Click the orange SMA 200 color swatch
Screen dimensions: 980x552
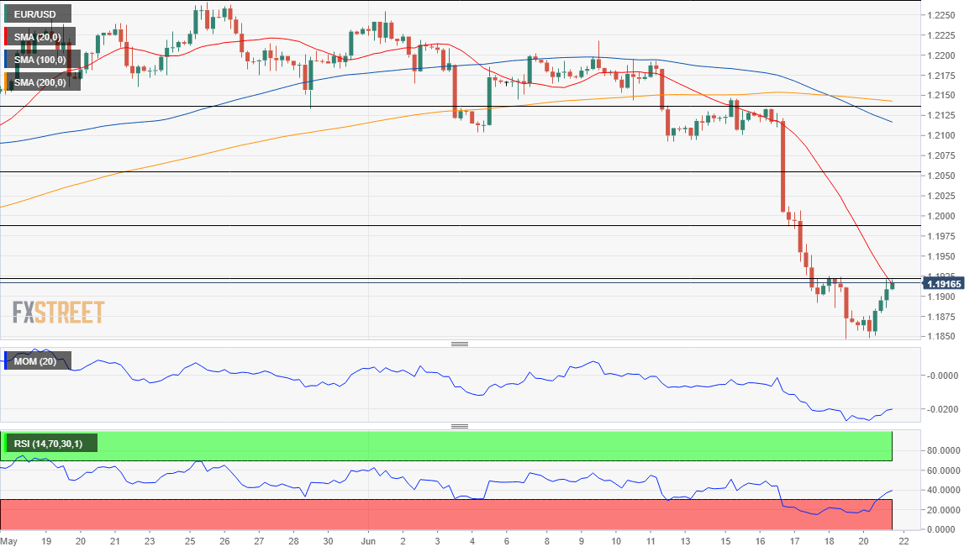tap(6, 81)
